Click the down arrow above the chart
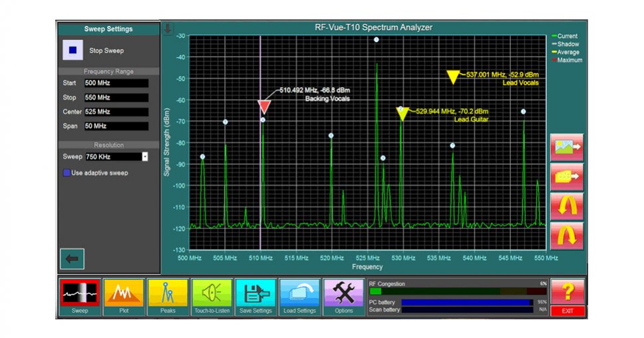The height and width of the screenshot is (338, 644). pos(168,29)
